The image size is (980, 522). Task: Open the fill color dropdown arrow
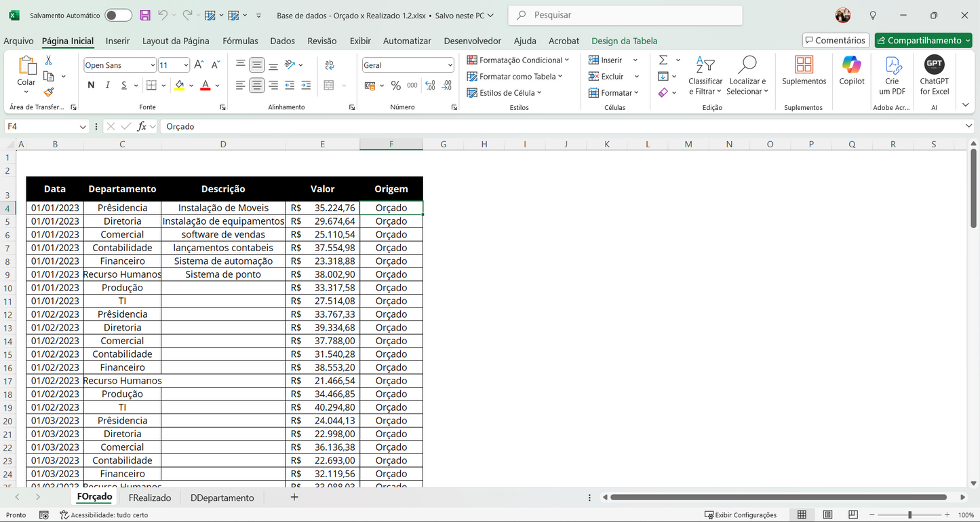click(x=191, y=85)
